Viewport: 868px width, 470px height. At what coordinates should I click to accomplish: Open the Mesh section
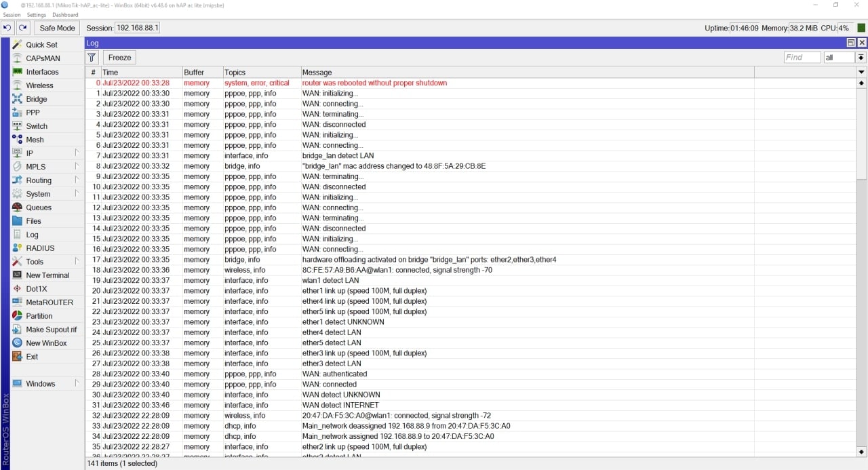tap(35, 140)
